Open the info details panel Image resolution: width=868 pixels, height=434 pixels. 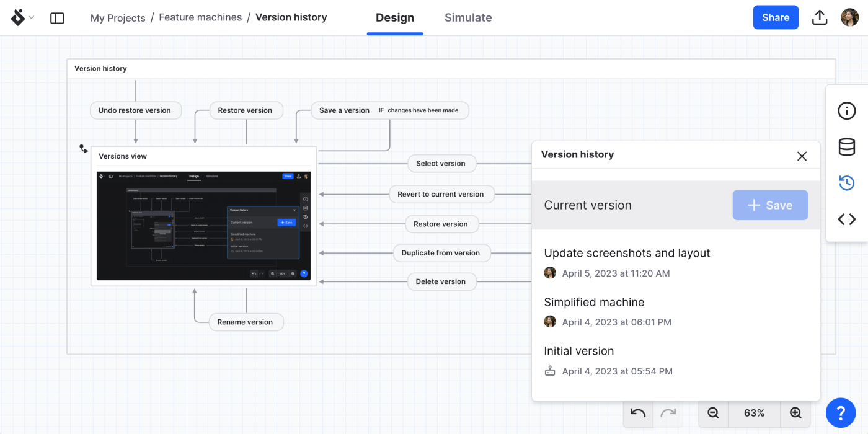click(x=846, y=111)
